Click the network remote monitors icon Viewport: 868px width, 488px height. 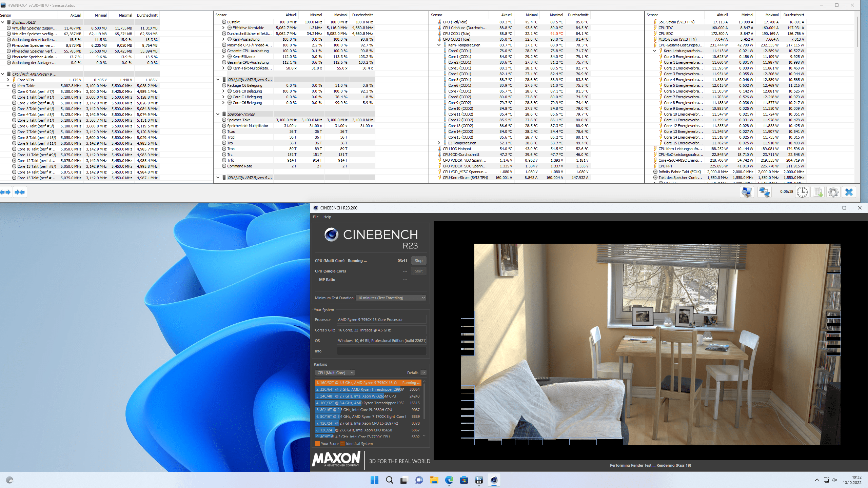point(764,192)
